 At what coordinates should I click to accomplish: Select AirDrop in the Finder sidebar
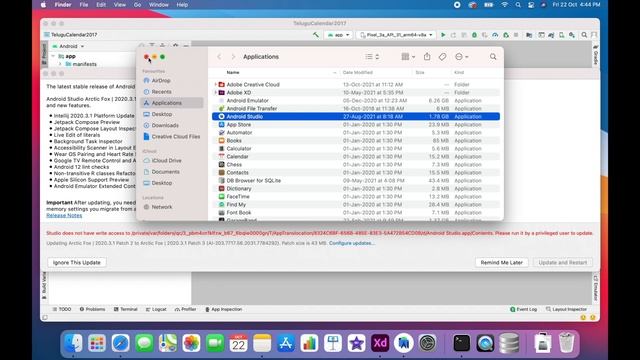pyautogui.click(x=161, y=80)
